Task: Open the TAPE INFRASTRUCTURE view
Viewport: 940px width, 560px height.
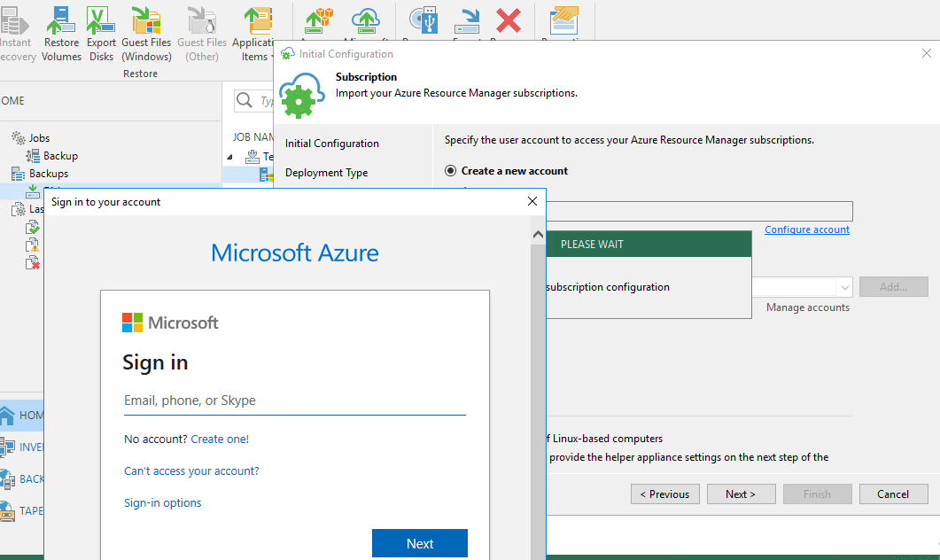Action: (21, 511)
